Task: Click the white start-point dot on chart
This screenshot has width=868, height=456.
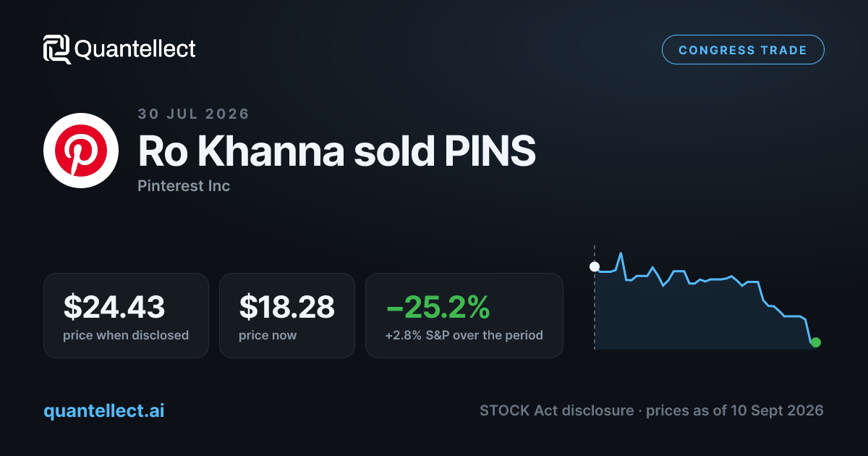Action: coord(595,266)
